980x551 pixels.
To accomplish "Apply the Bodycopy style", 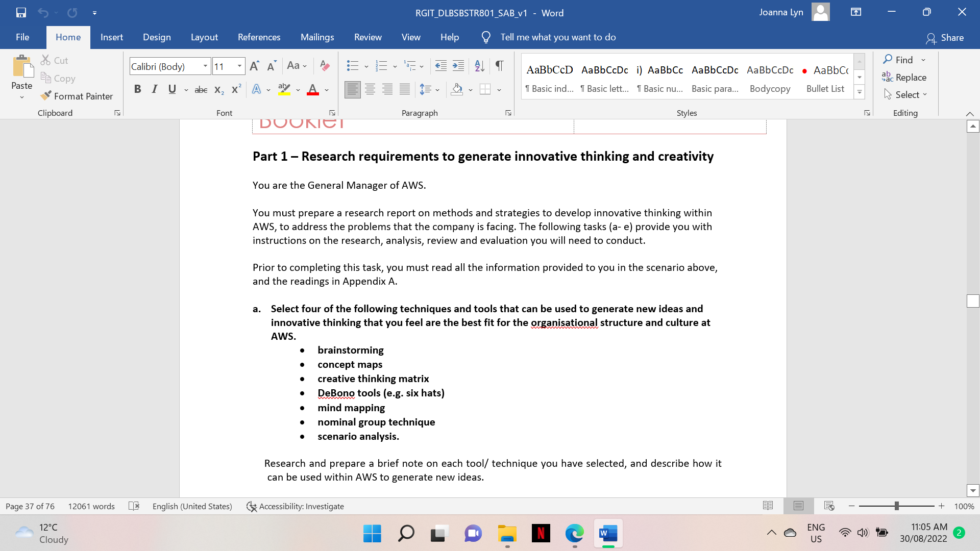I will (770, 79).
